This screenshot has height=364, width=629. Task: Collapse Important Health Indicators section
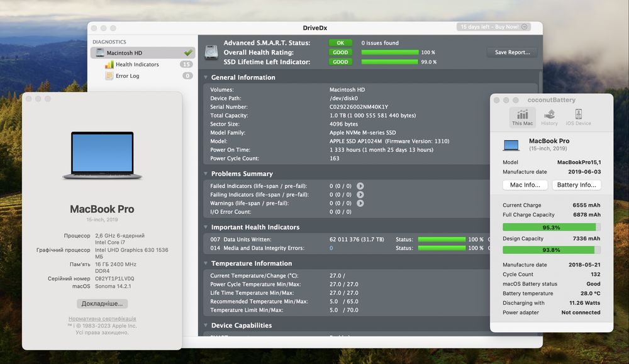click(206, 227)
